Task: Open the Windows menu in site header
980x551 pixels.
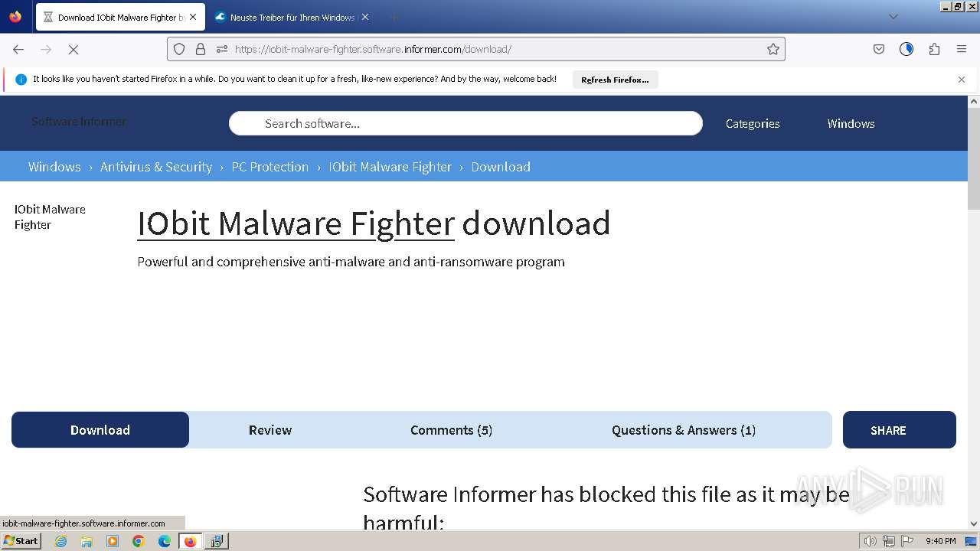Action: [x=851, y=123]
